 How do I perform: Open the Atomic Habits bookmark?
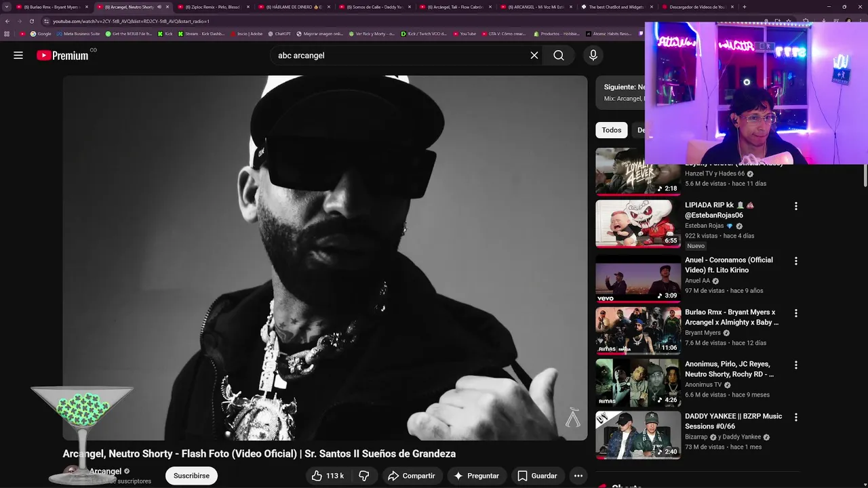[x=609, y=33]
